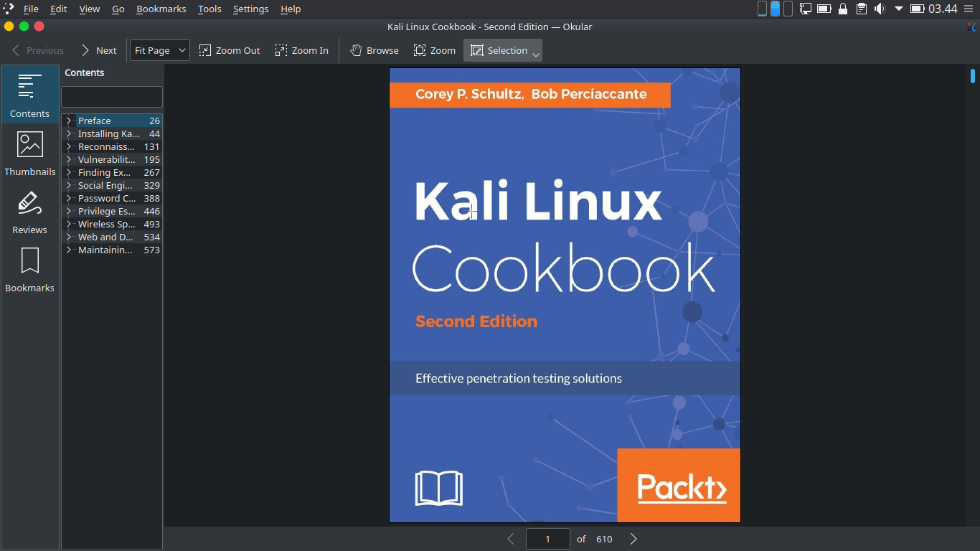Viewport: 980px width, 551px height.
Task: Click the icon at the title bar's right end
Action: click(x=971, y=27)
